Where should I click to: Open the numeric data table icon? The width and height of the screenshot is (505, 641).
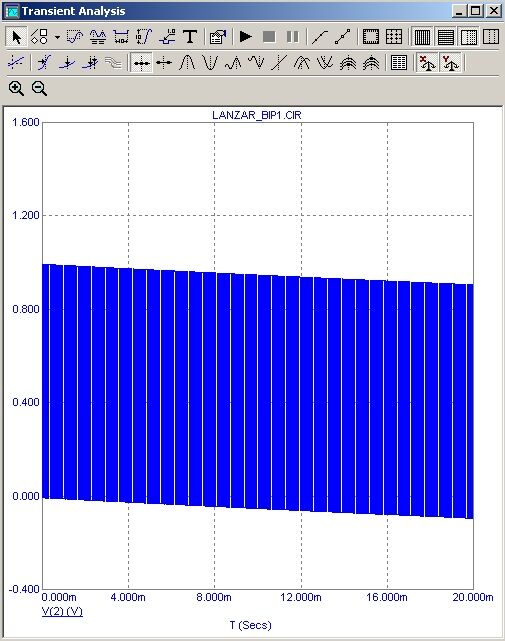[x=398, y=63]
